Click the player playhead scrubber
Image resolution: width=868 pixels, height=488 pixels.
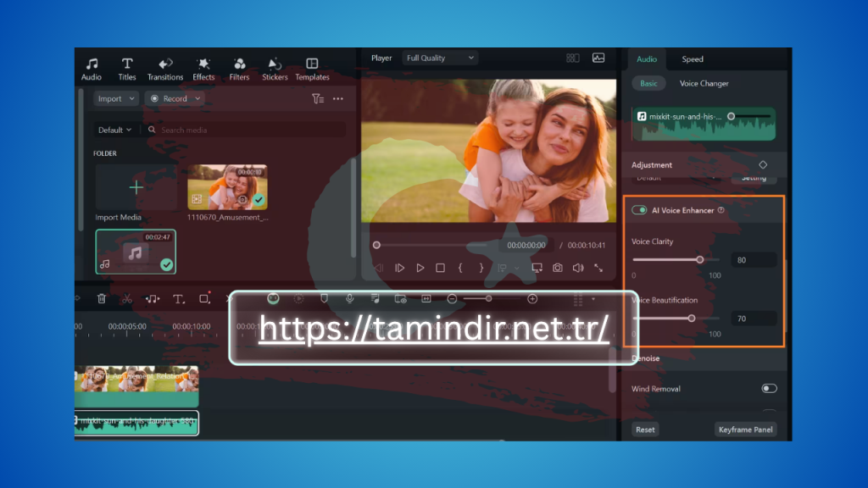(376, 245)
